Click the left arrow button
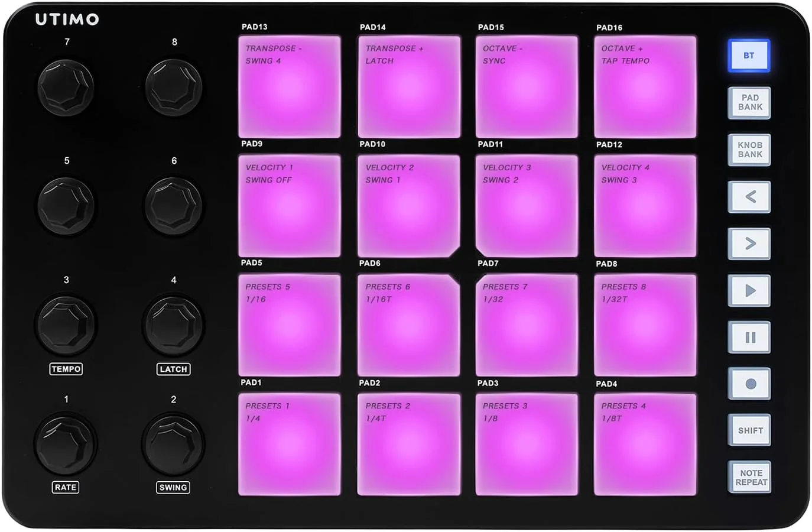Image resolution: width=812 pixels, height=532 pixels. click(749, 197)
